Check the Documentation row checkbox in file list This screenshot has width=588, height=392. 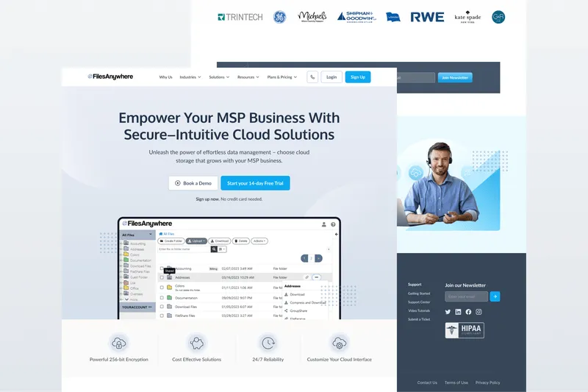162,298
